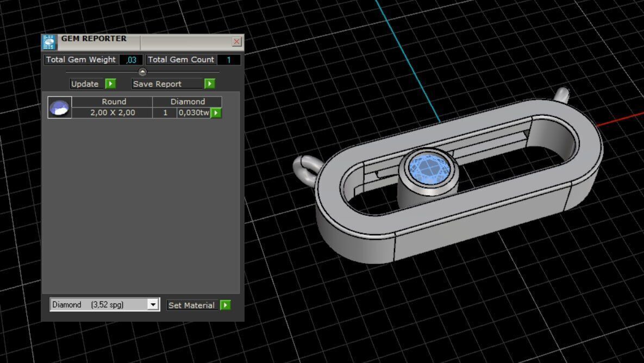Click the 2,00 X 2,00 size cell
Image resolution: width=644 pixels, height=363 pixels.
point(112,112)
